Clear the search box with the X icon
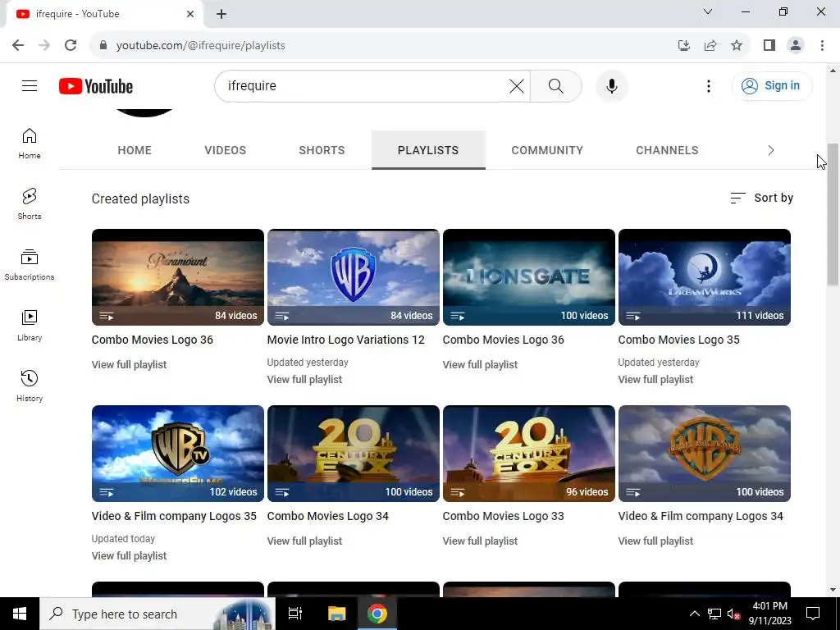The image size is (840, 630). tap(517, 86)
